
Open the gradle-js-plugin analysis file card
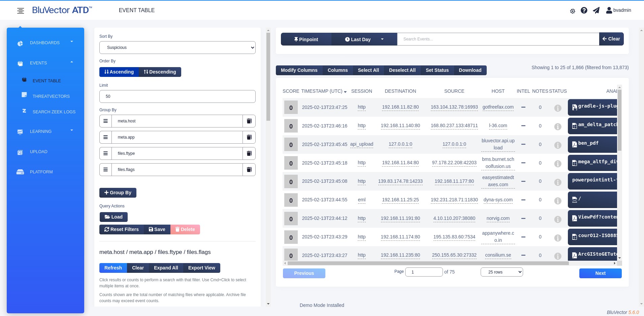(x=593, y=107)
